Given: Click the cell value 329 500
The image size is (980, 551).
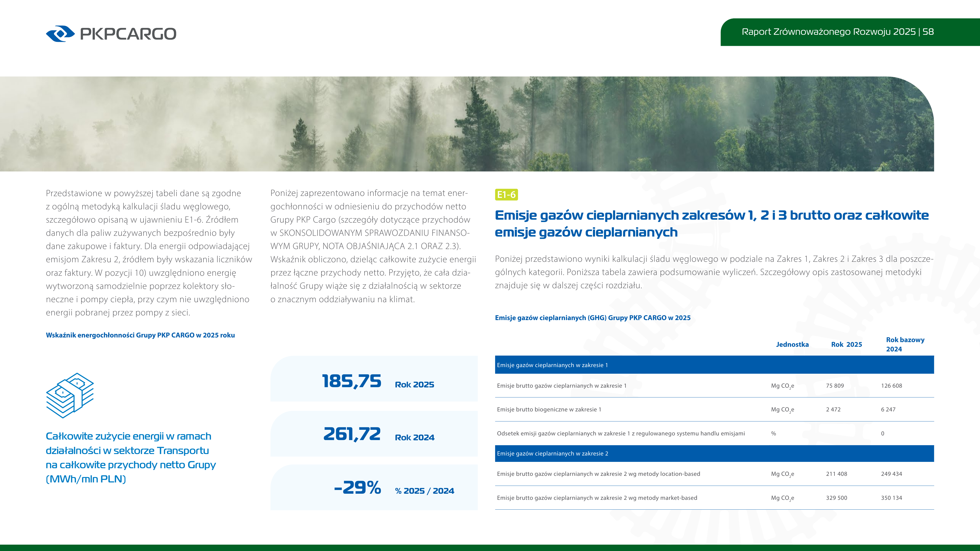Looking at the screenshot, I should (837, 498).
